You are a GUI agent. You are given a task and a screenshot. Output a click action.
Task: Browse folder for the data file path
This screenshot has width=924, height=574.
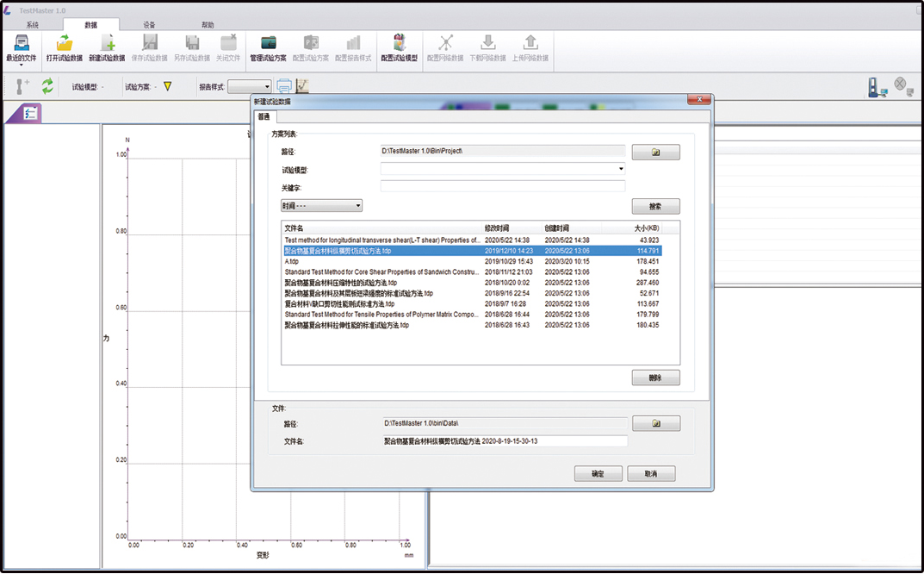click(655, 423)
